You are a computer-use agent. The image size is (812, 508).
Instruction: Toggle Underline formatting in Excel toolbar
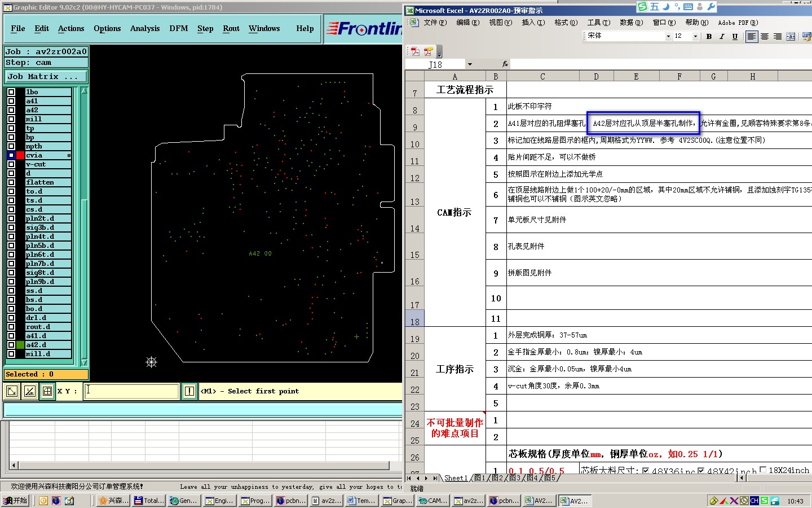(735, 36)
